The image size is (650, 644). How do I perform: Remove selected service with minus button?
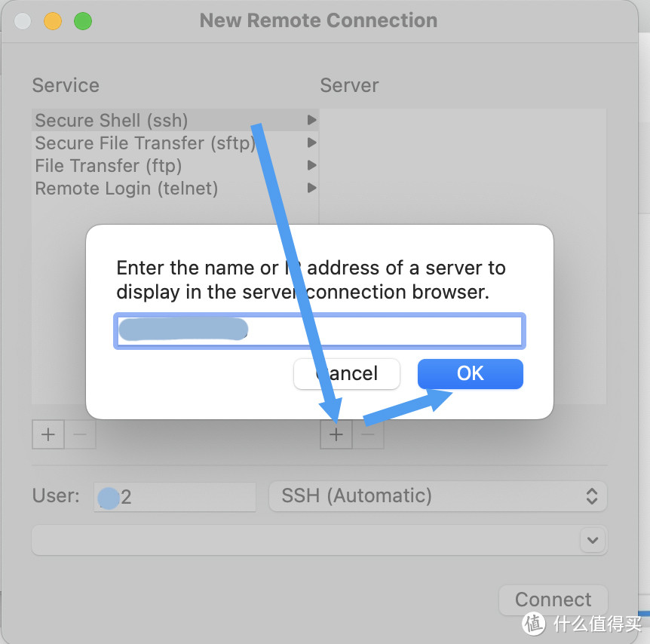[x=80, y=434]
